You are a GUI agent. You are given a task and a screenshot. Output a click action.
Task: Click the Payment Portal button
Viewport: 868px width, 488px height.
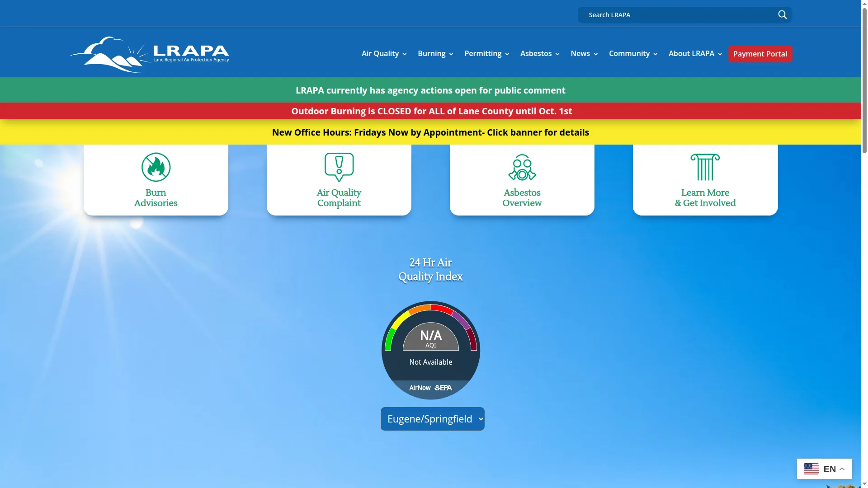760,54
